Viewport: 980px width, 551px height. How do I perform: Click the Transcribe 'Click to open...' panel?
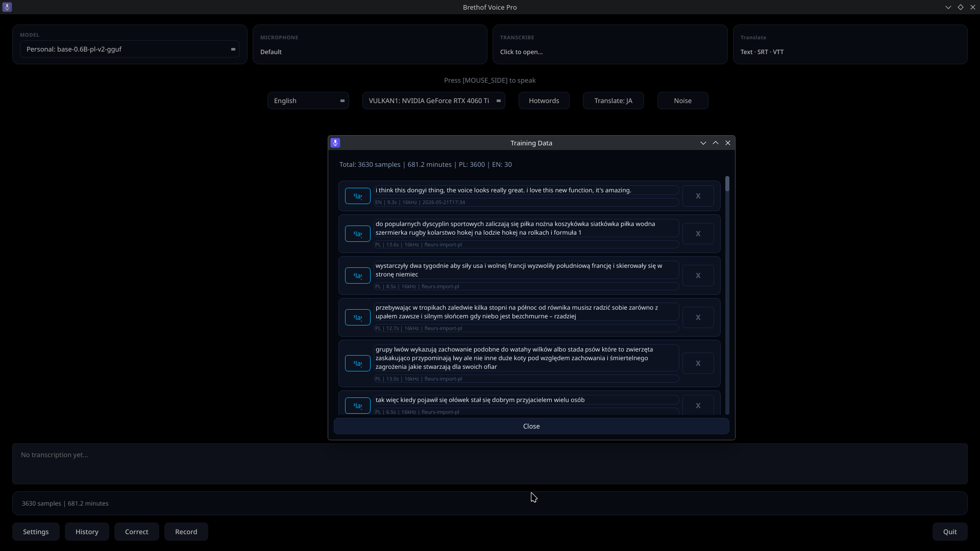coord(610,44)
